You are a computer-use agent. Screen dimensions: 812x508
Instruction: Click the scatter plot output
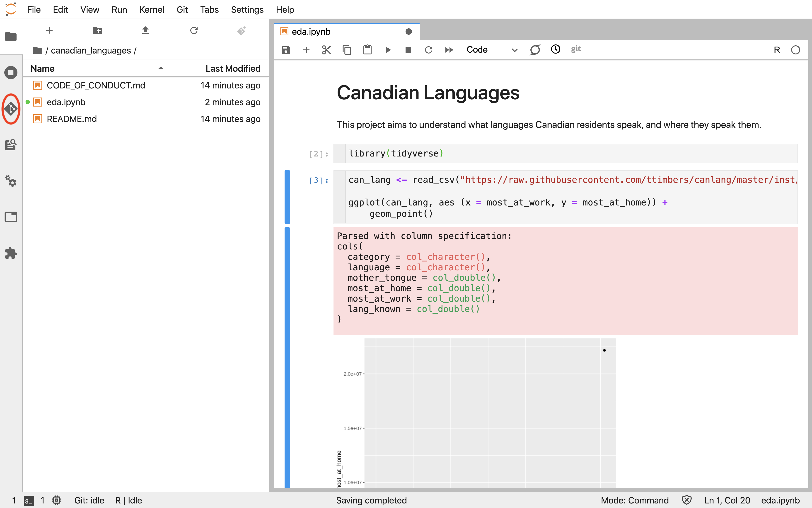[476, 413]
